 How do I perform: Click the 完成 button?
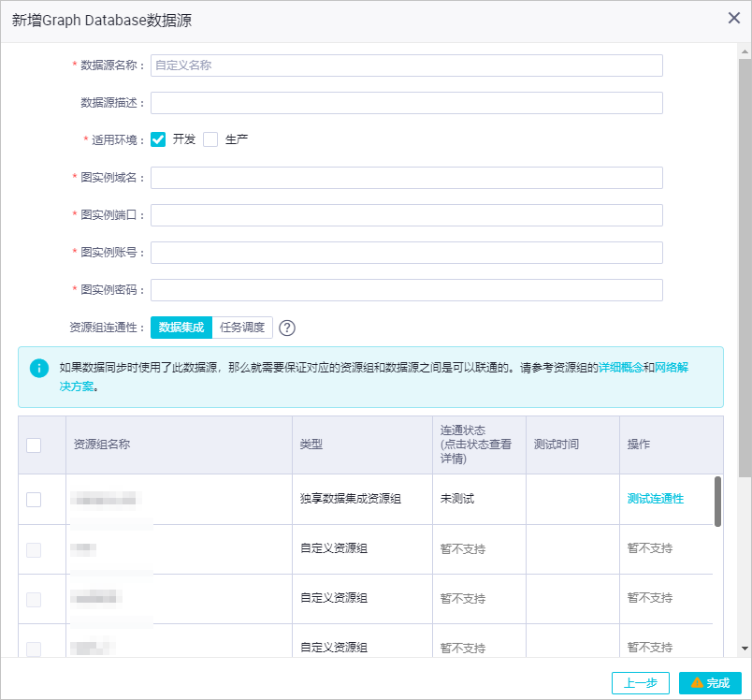(x=710, y=683)
